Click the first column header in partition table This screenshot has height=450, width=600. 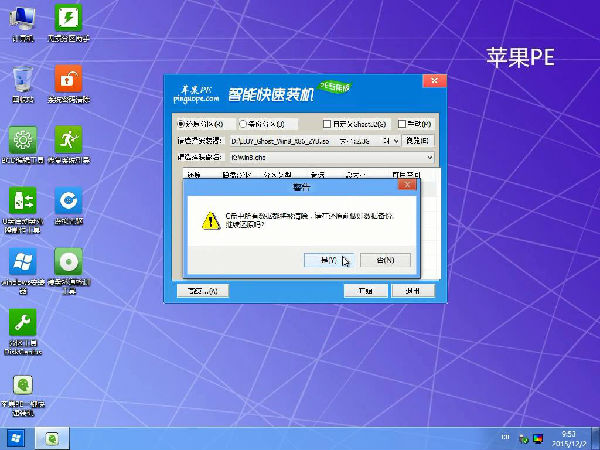tap(194, 175)
